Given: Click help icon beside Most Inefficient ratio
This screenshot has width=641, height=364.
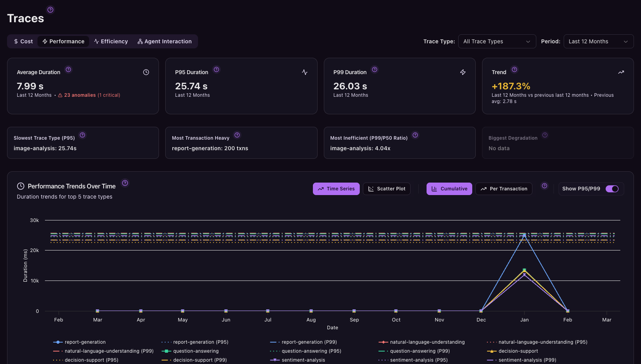Looking at the screenshot, I should coord(415,135).
